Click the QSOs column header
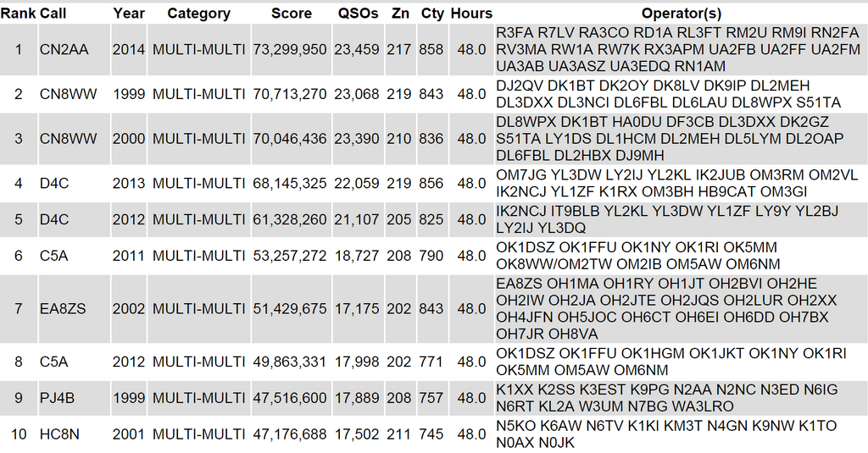 (357, 14)
